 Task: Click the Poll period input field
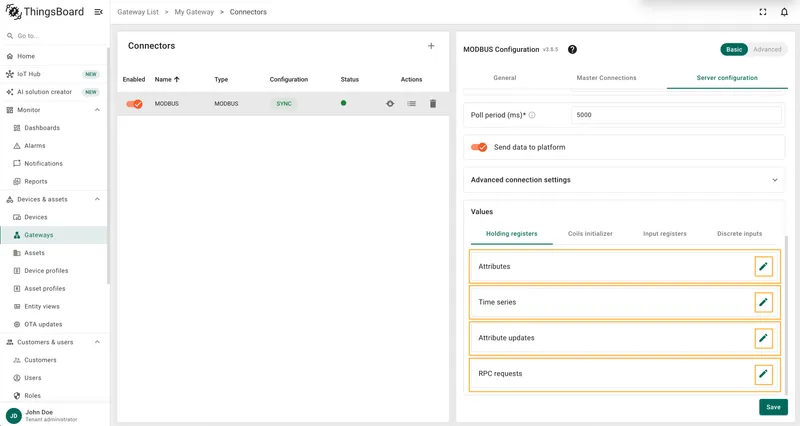(676, 115)
